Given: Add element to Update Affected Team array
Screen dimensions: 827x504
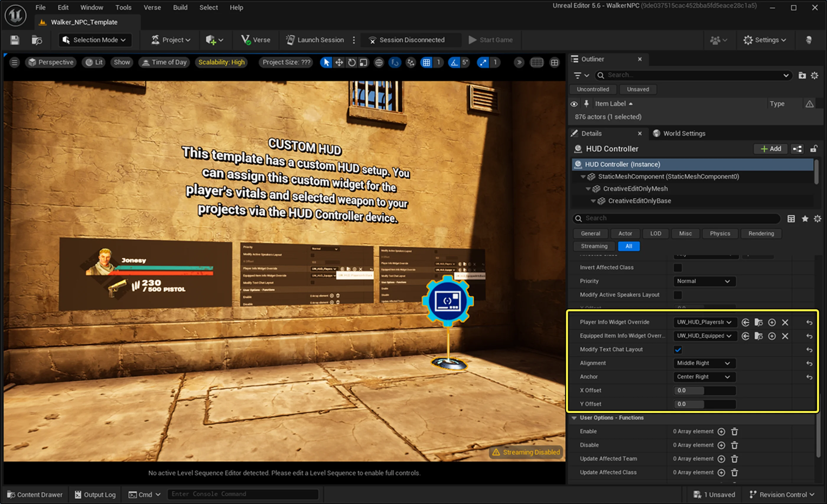Looking at the screenshot, I should click(721, 459).
